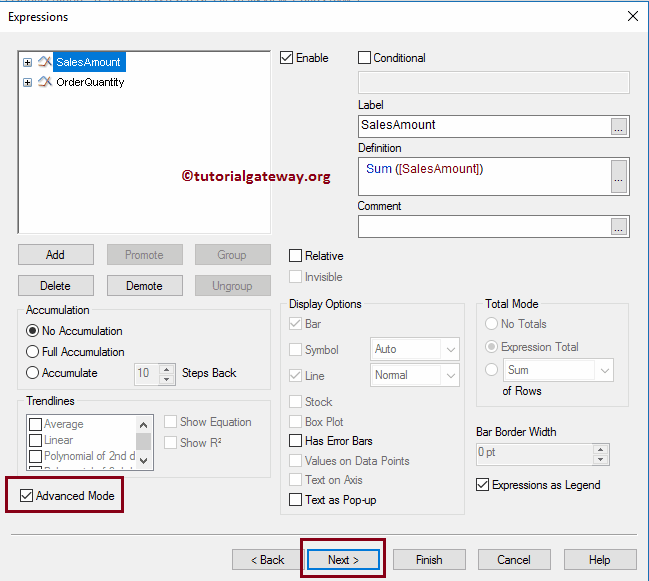
Task: Select Expression Total radio option
Action: point(491,347)
